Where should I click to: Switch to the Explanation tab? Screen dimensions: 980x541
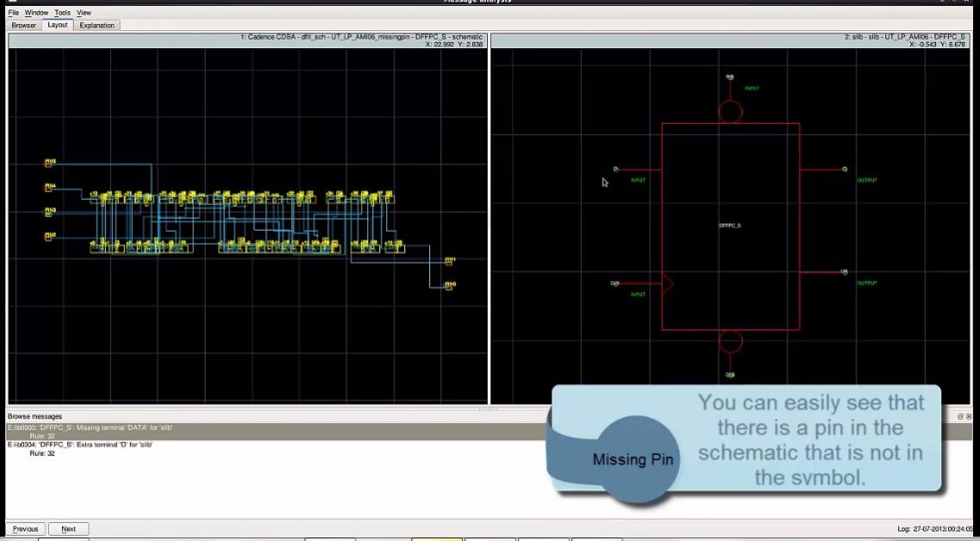click(x=97, y=26)
